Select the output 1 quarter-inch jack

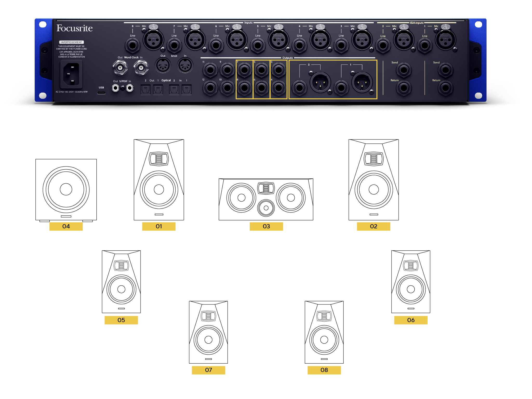click(341, 88)
